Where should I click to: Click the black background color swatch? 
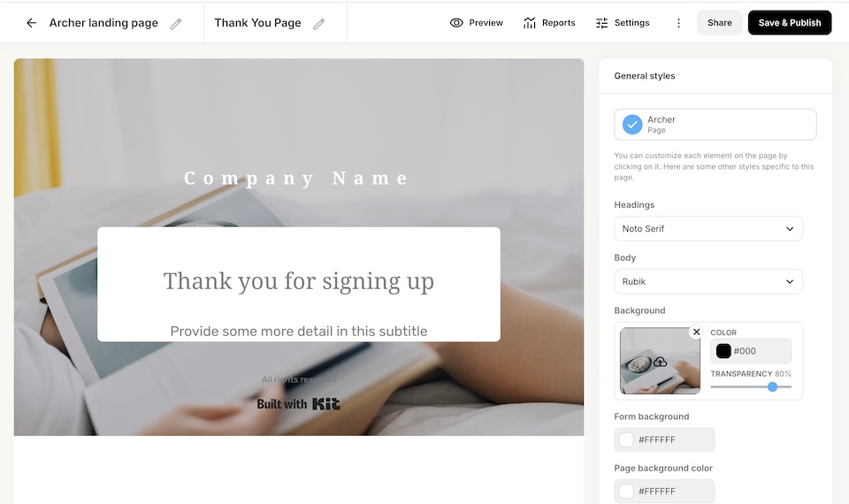pos(723,351)
